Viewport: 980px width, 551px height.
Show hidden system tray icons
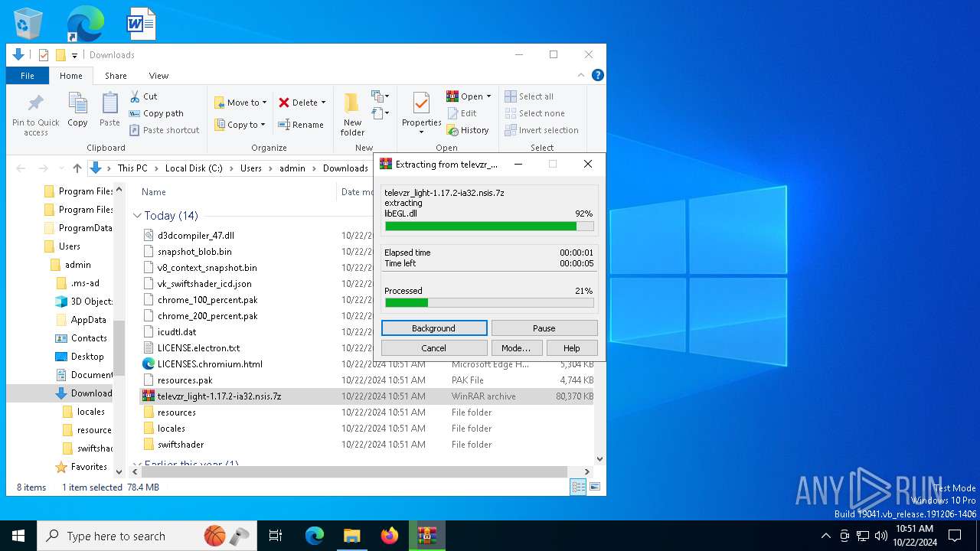tap(825, 536)
